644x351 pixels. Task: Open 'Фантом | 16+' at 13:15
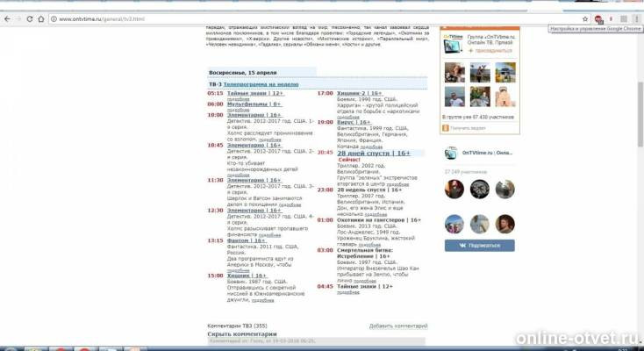pos(246,240)
